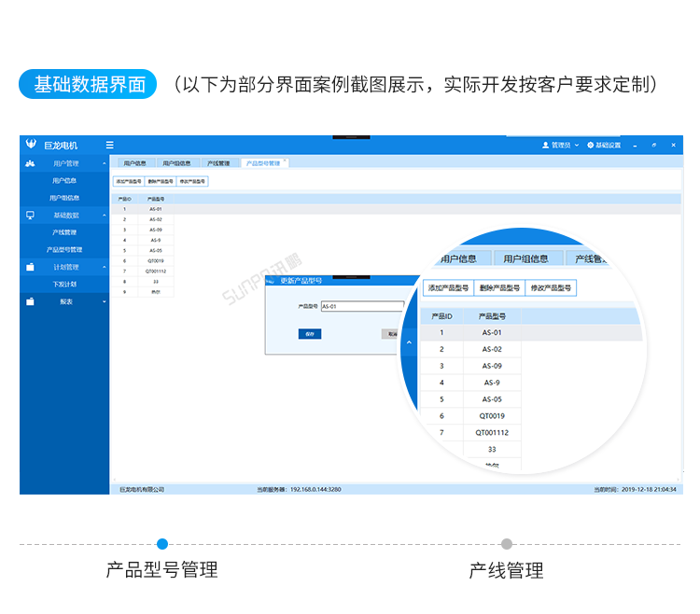
Task: Click the 更新产品型号 dialog title bar
Action: (x=342, y=281)
